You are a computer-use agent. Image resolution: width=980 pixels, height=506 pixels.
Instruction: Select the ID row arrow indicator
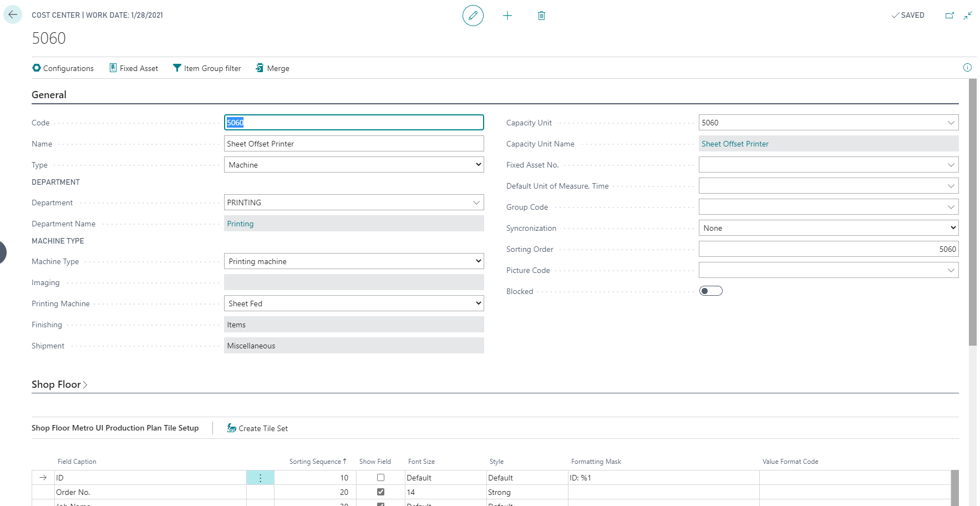pos(43,478)
